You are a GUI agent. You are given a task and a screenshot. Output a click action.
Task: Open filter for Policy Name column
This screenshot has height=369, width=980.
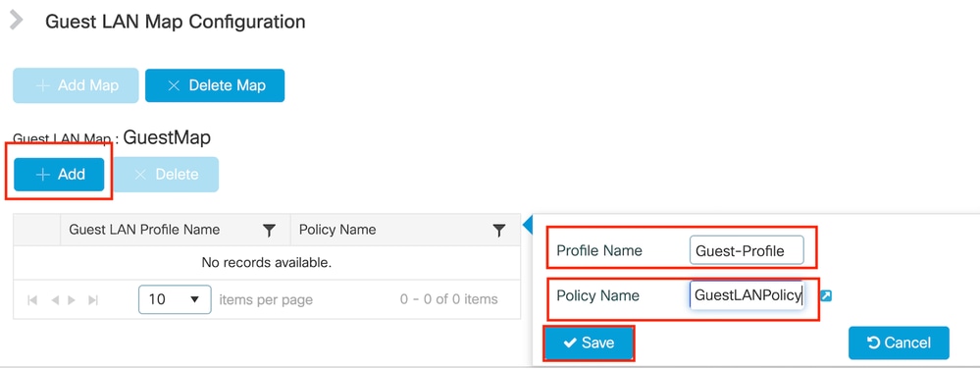(x=498, y=231)
